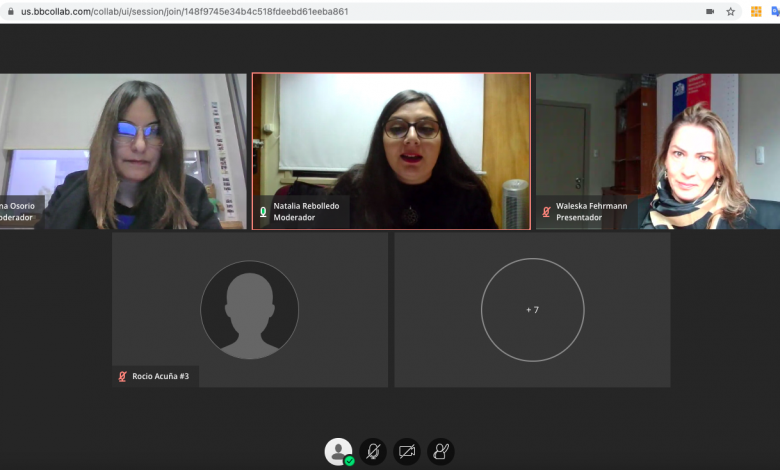Bookmark this page with the star icon

point(731,12)
